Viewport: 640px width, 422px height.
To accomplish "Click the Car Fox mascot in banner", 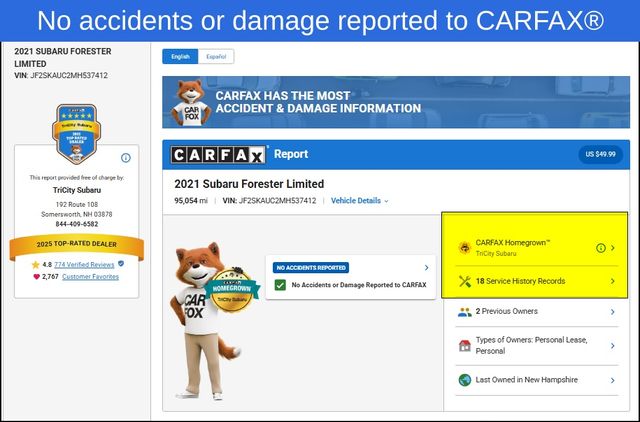I will click(190, 103).
